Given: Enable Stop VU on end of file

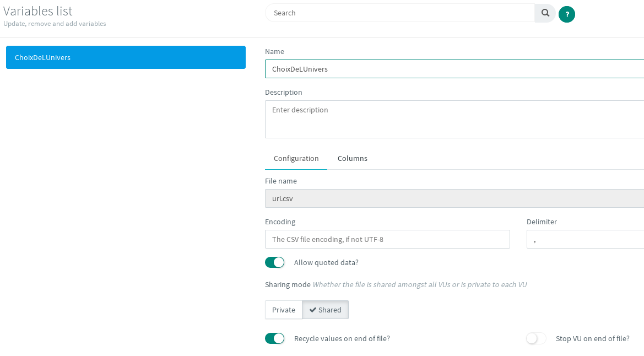Looking at the screenshot, I should pos(536,338).
